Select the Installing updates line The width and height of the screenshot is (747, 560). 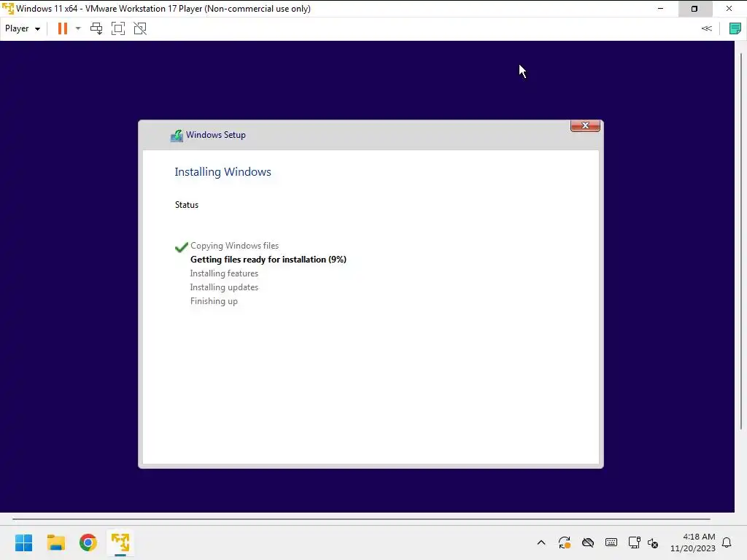click(224, 287)
